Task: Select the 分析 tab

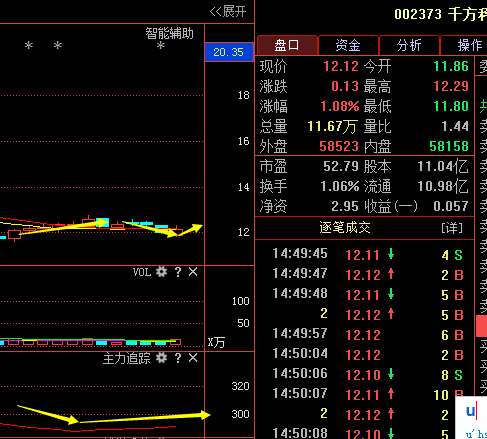Action: pos(409,45)
